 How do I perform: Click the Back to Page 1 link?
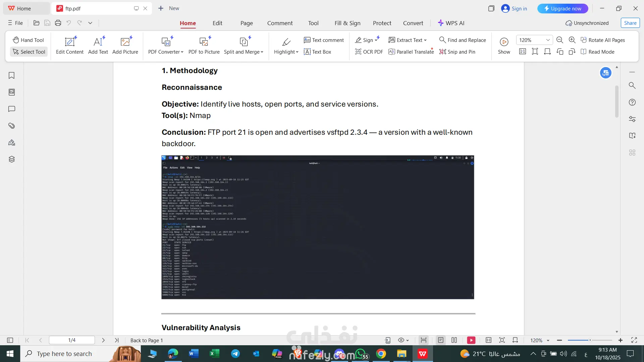tap(147, 340)
